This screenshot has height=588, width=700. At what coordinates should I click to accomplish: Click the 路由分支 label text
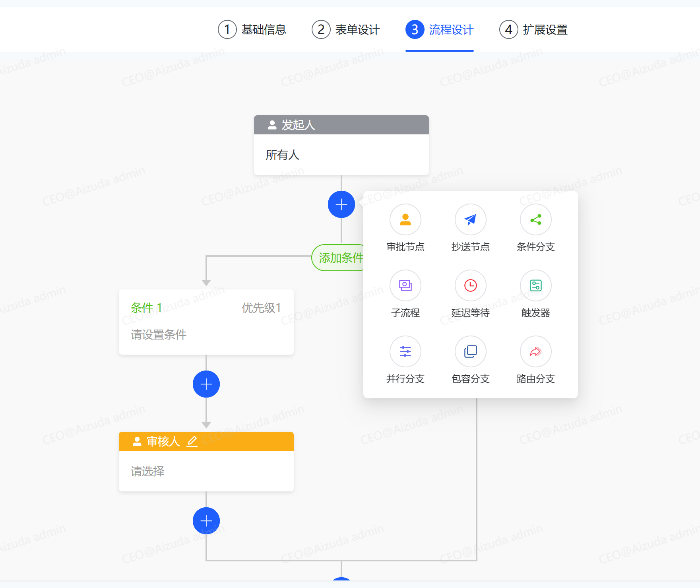[x=535, y=379]
